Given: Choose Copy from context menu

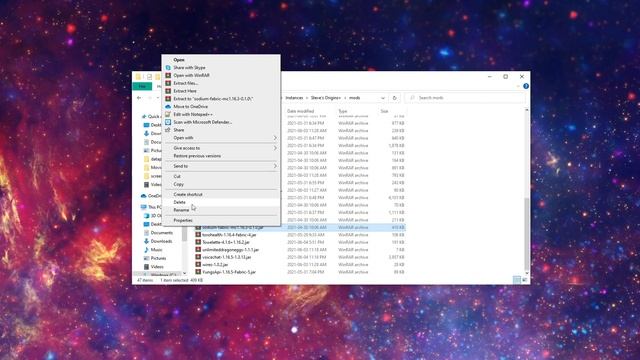Looking at the screenshot, I should click(178, 184).
